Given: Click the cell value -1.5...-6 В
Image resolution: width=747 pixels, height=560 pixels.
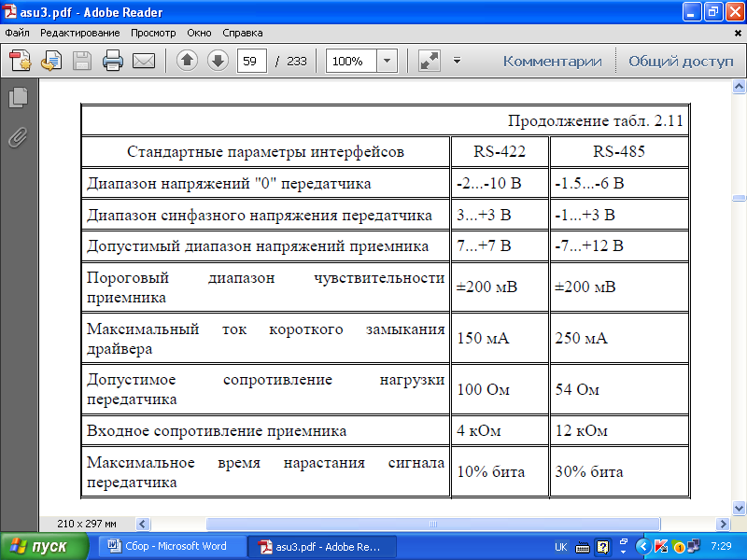Looking at the screenshot, I should [589, 183].
